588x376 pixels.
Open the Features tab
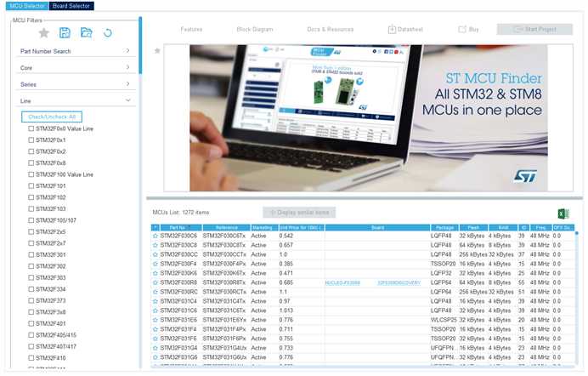192,29
